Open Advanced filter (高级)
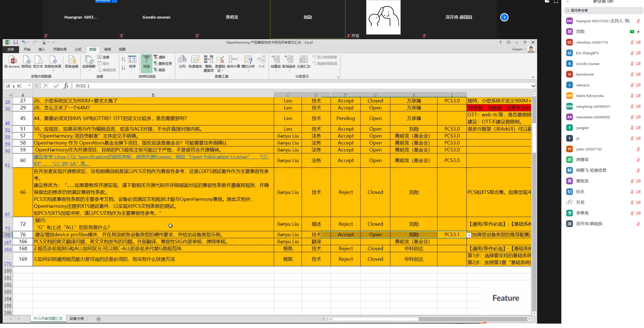The image size is (644, 328). (x=160, y=70)
